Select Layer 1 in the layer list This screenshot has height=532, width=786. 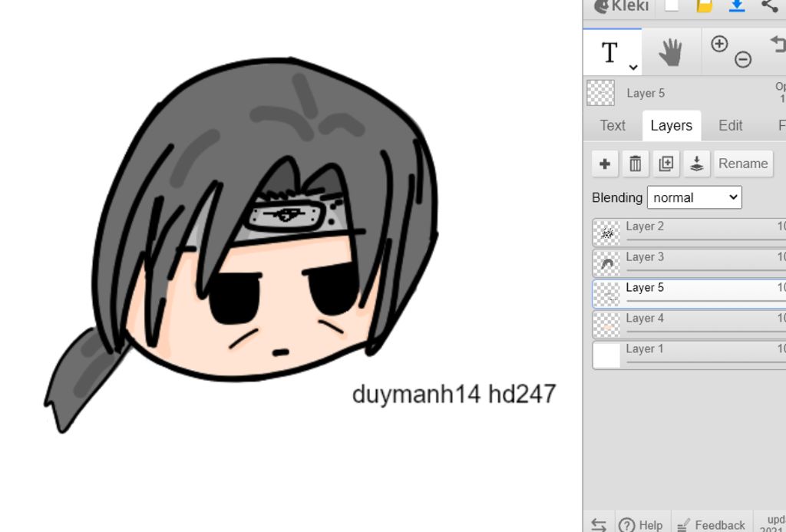pyautogui.click(x=689, y=355)
